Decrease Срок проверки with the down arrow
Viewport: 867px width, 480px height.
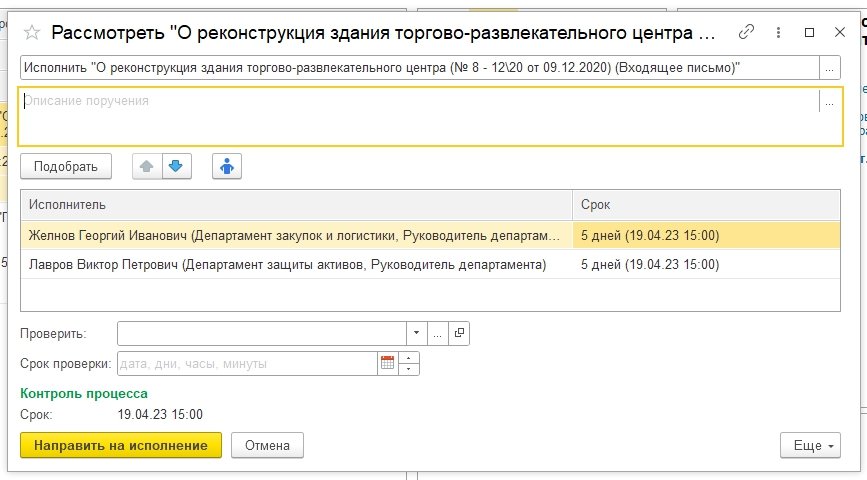click(x=409, y=369)
